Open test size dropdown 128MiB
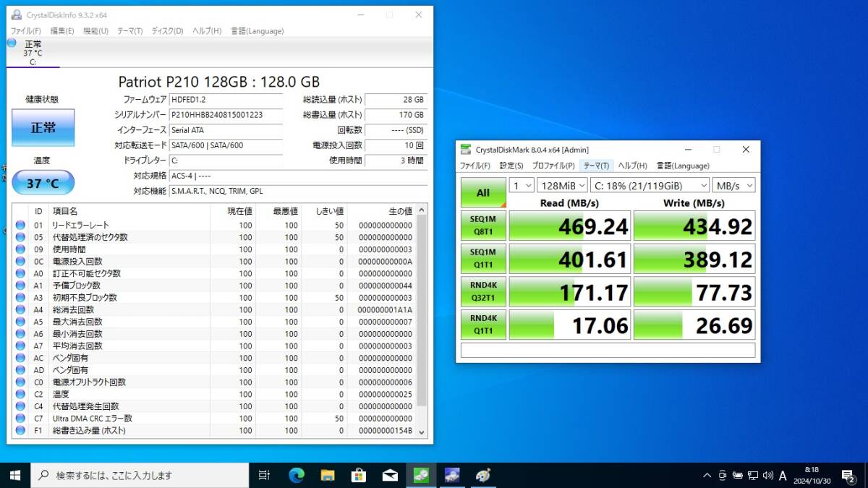The width and height of the screenshot is (868, 488). click(x=562, y=186)
